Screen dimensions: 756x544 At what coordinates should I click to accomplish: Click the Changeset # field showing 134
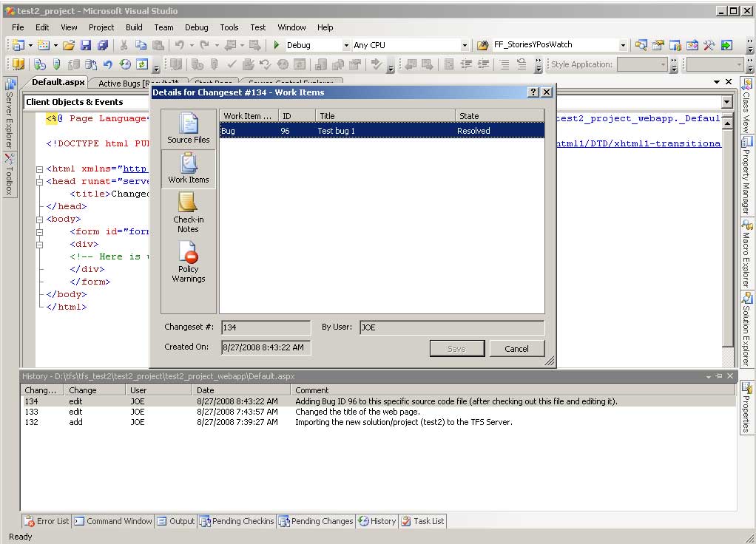[266, 327]
